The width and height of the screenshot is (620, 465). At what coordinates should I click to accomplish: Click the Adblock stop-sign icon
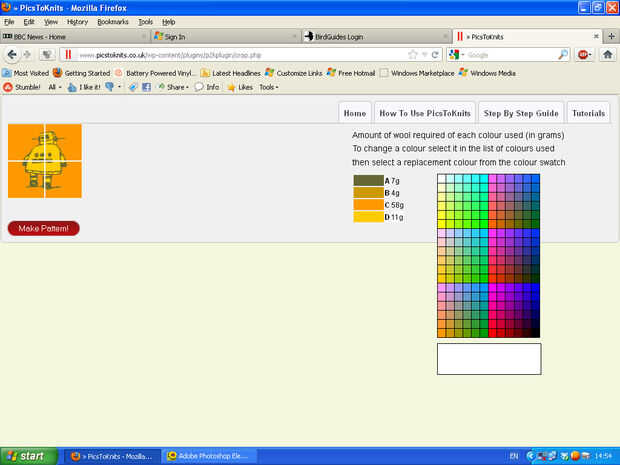[x=584, y=55]
